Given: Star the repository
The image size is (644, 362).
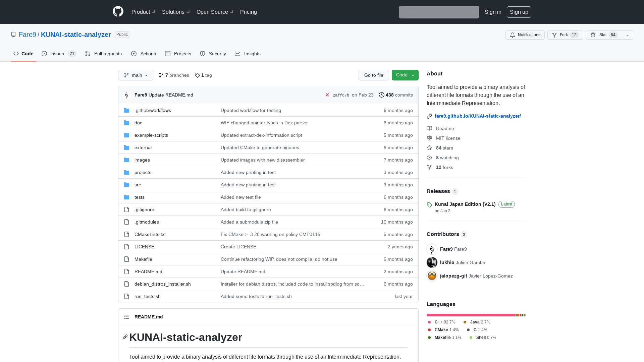Looking at the screenshot, I should pyautogui.click(x=604, y=35).
